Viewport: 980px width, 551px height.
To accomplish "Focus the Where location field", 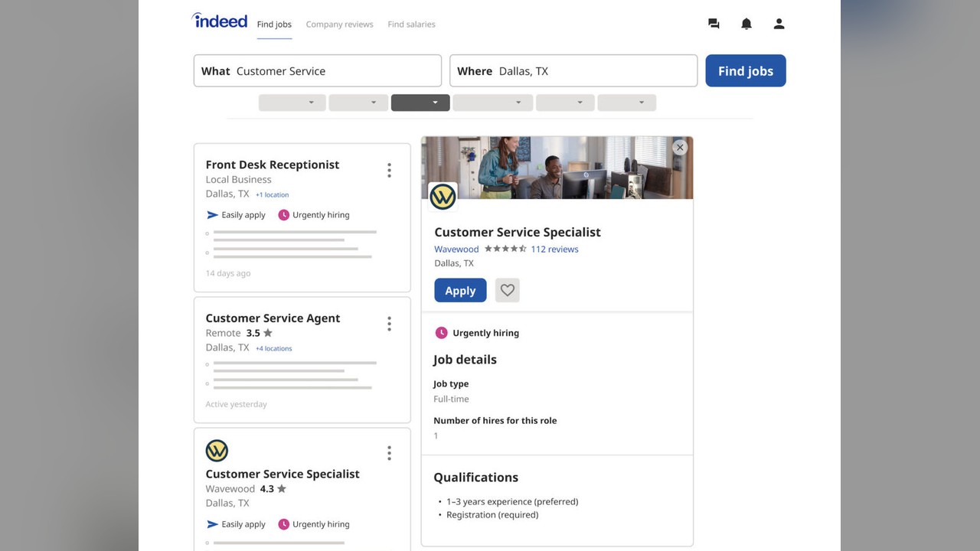I will (x=573, y=71).
